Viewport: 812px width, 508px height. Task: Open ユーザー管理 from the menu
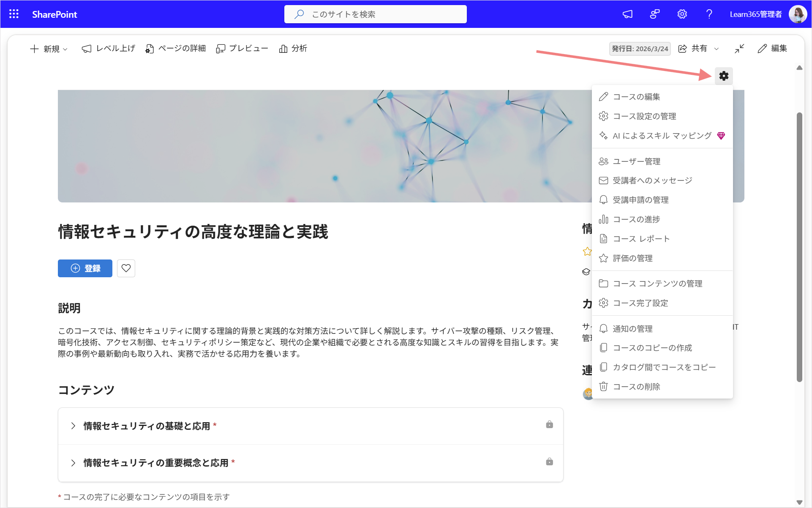[662, 161]
